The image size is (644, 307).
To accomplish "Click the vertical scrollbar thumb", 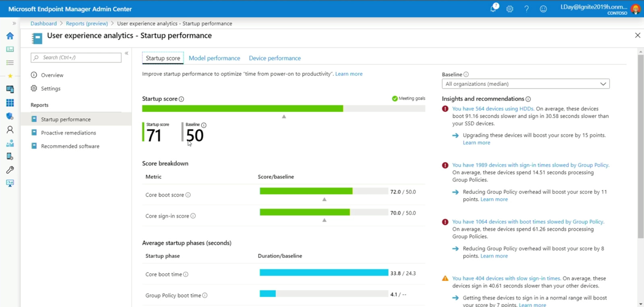I will pyautogui.click(x=640, y=146).
